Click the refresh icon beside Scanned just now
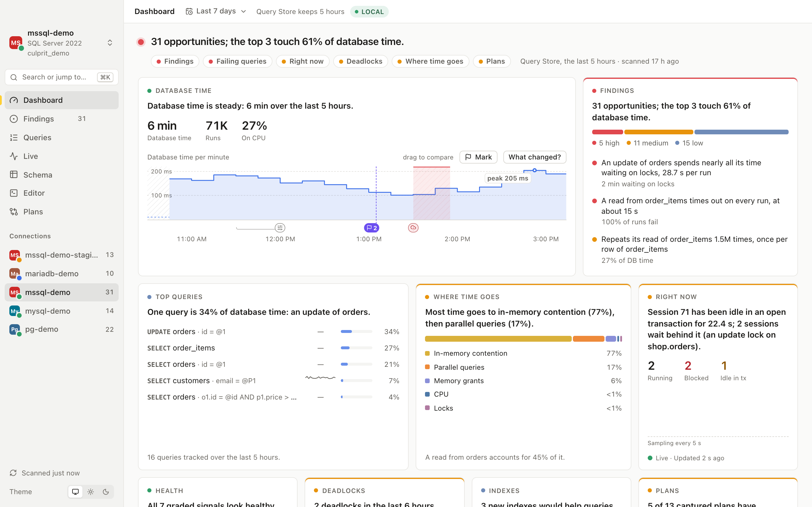812x507 pixels. pos(13,473)
